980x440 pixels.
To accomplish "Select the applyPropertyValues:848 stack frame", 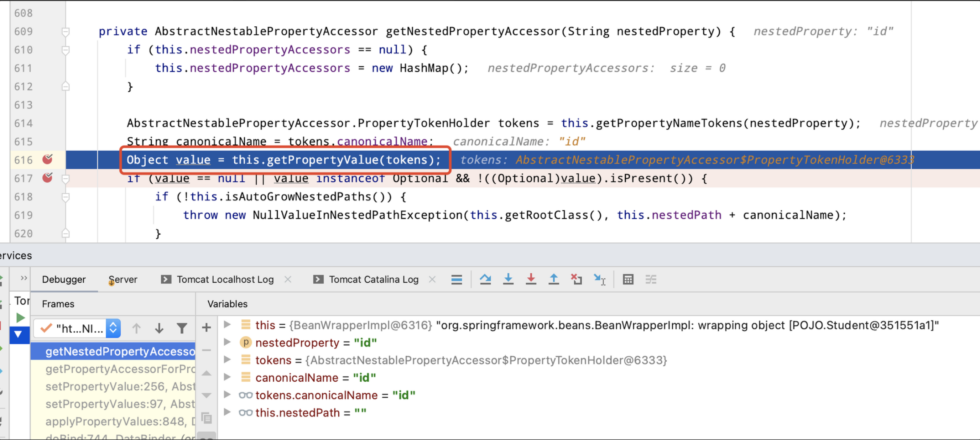I will click(x=113, y=421).
